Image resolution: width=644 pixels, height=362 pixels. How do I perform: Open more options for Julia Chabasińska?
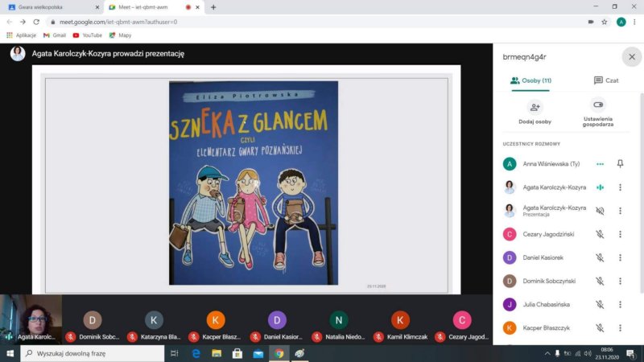[620, 304]
